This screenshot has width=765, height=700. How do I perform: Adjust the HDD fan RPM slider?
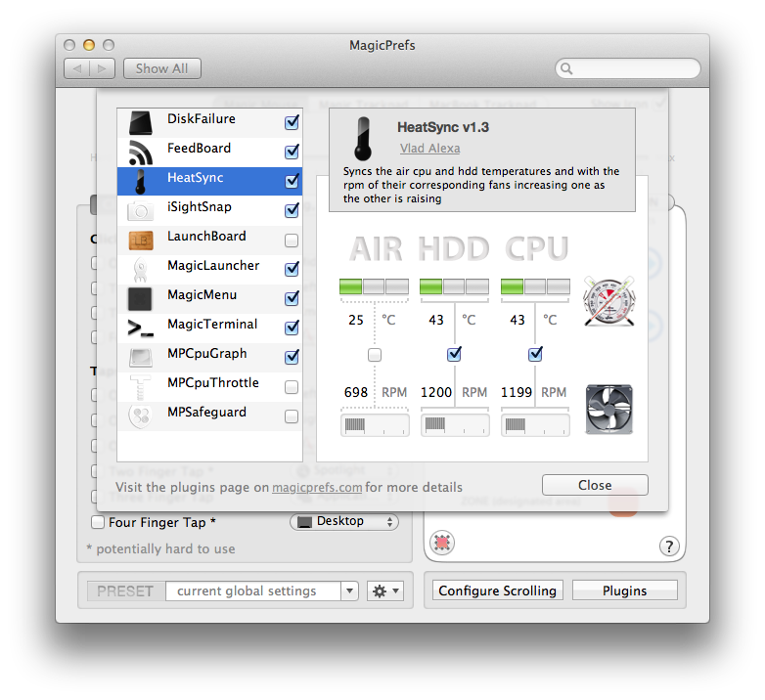[455, 425]
